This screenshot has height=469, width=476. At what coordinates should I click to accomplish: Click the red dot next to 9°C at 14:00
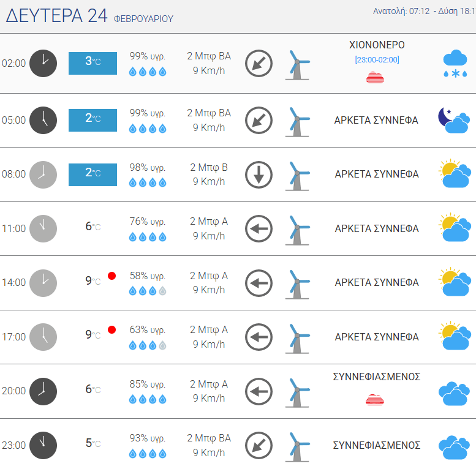[111, 276]
